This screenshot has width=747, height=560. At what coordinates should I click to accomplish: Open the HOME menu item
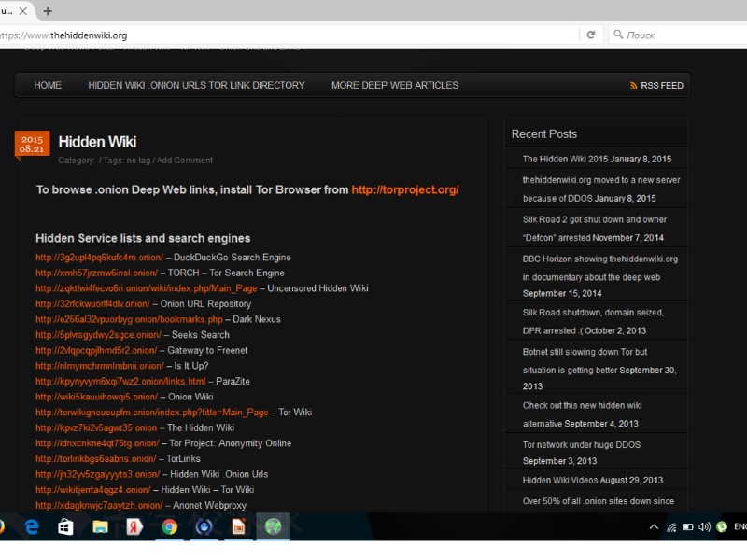tap(48, 85)
